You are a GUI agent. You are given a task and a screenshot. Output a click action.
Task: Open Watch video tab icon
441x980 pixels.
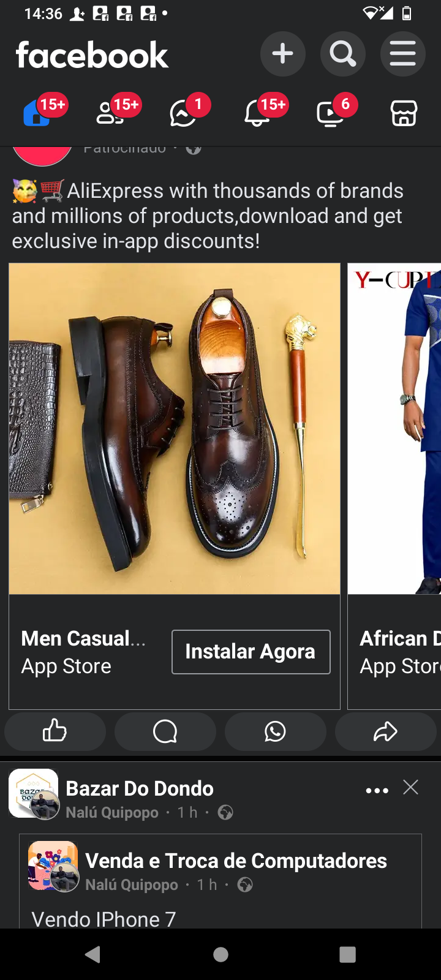pos(331,113)
